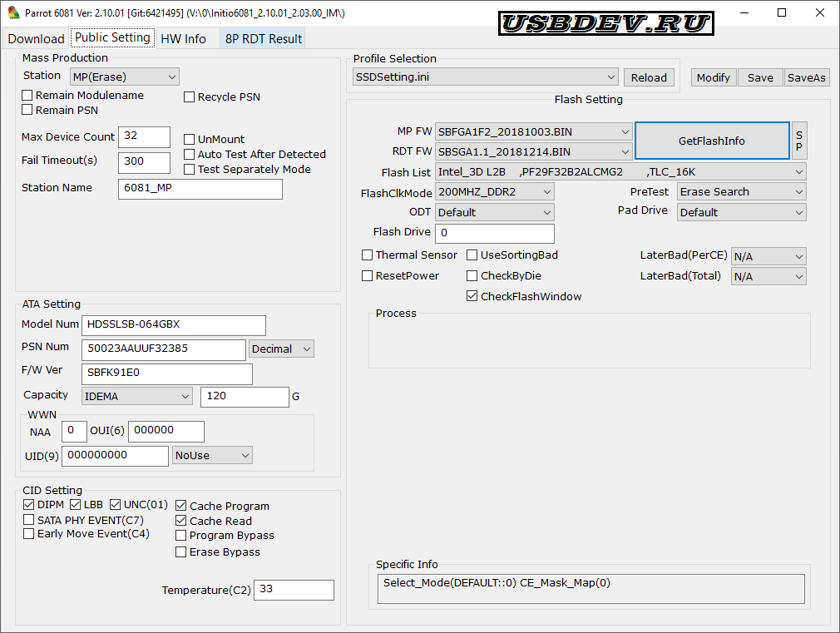Click the Station Name text field

coord(200,189)
